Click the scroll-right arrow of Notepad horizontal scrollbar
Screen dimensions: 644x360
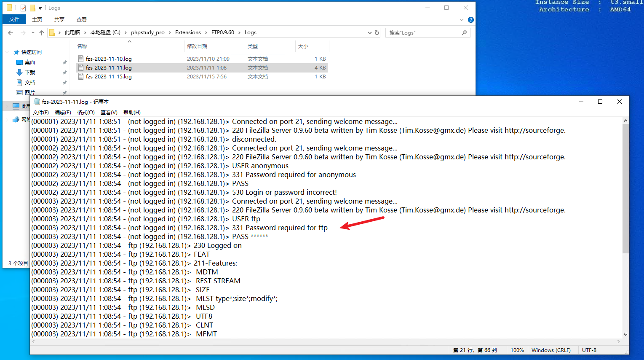619,341
